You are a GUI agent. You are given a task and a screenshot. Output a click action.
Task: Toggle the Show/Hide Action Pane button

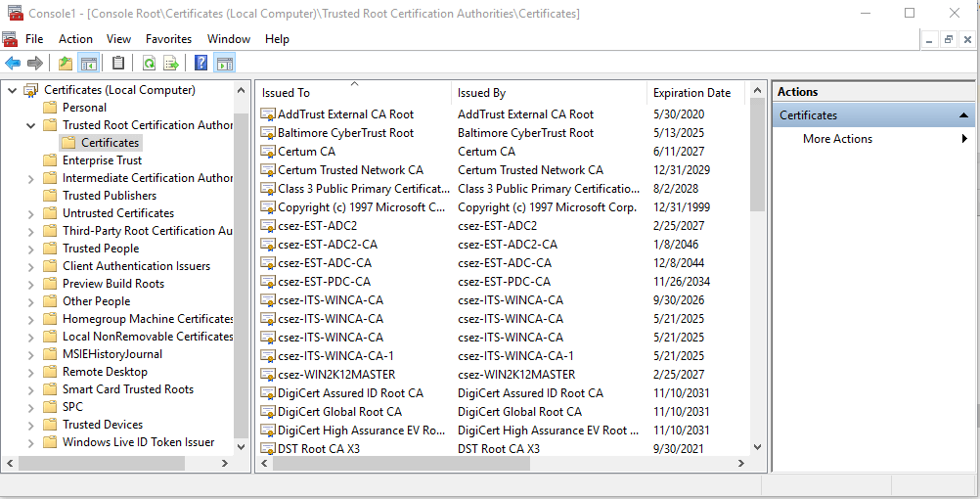coord(225,64)
